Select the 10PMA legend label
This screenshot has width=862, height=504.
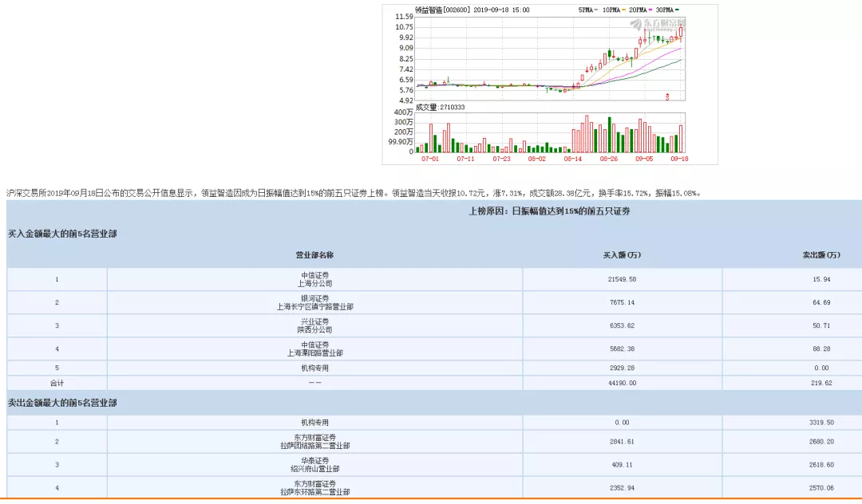[611, 10]
